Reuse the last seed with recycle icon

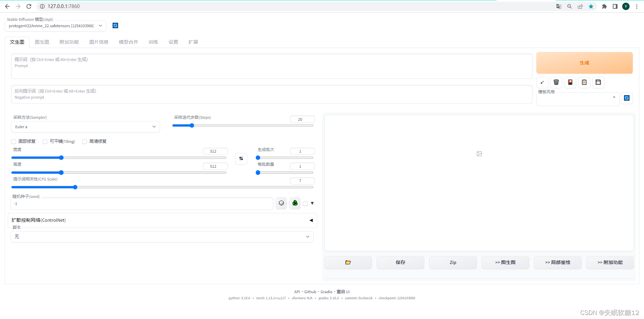coord(295,203)
